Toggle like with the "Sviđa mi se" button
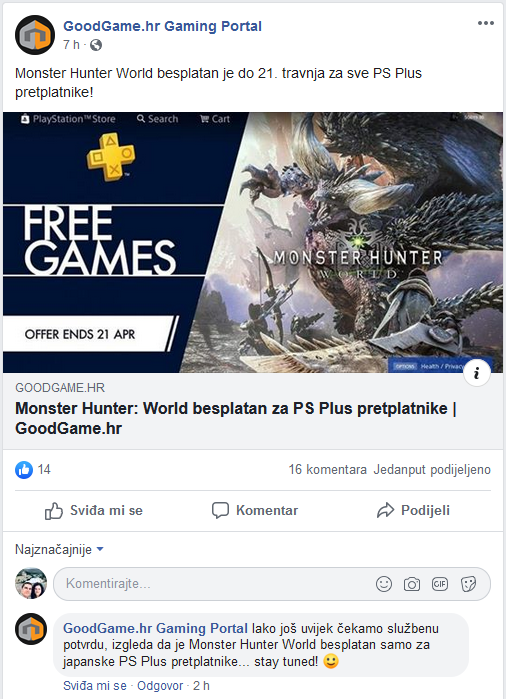Screen dimensions: 506x699 pyautogui.click(x=94, y=510)
